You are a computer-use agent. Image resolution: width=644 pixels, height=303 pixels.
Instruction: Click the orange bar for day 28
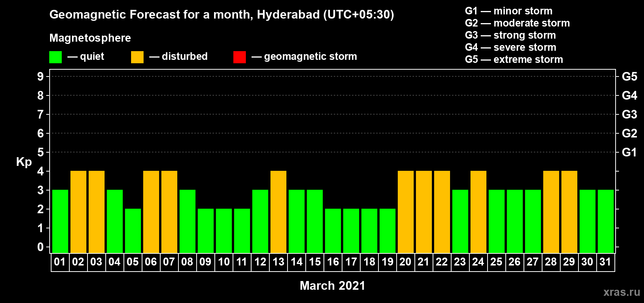click(x=551, y=212)
